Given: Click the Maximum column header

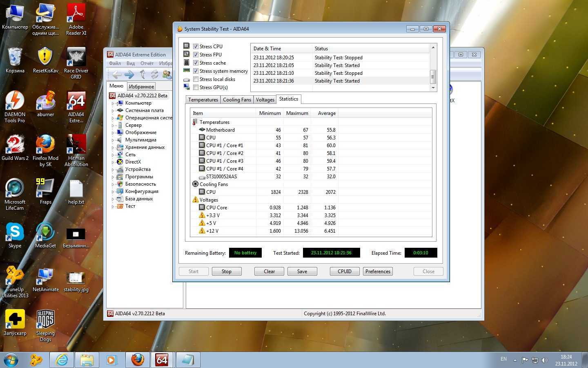Looking at the screenshot, I should pyautogui.click(x=297, y=113).
